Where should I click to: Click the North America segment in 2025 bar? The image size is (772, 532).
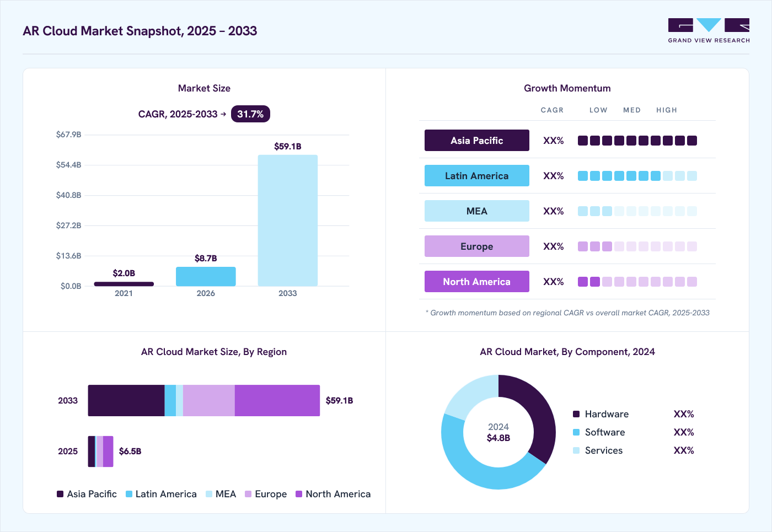pyautogui.click(x=108, y=452)
